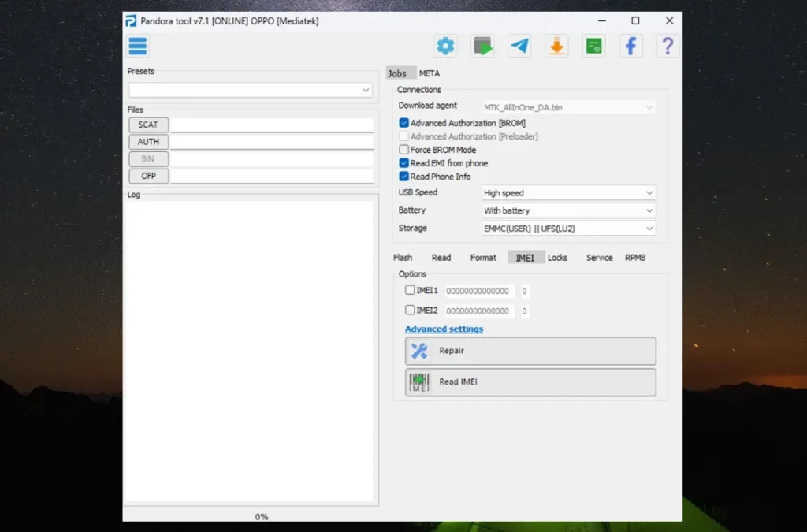Click the SCAT file button
This screenshot has width=807, height=532.
coord(148,125)
